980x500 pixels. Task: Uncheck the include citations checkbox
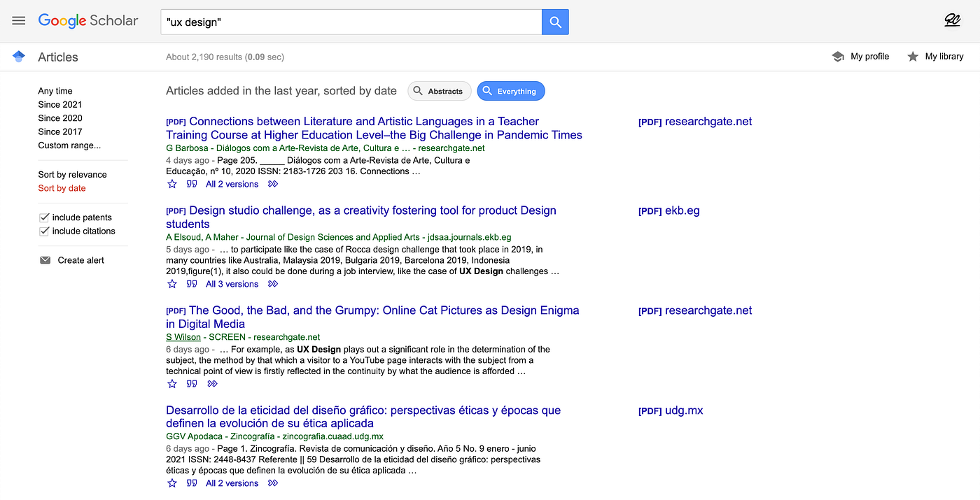tap(45, 231)
